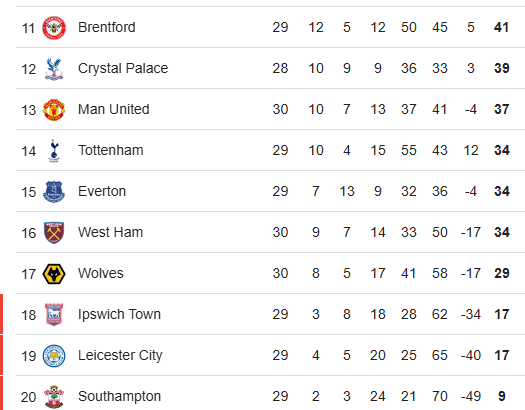Click the Ipswich Town crest
This screenshot has height=410, width=525.
point(54,315)
